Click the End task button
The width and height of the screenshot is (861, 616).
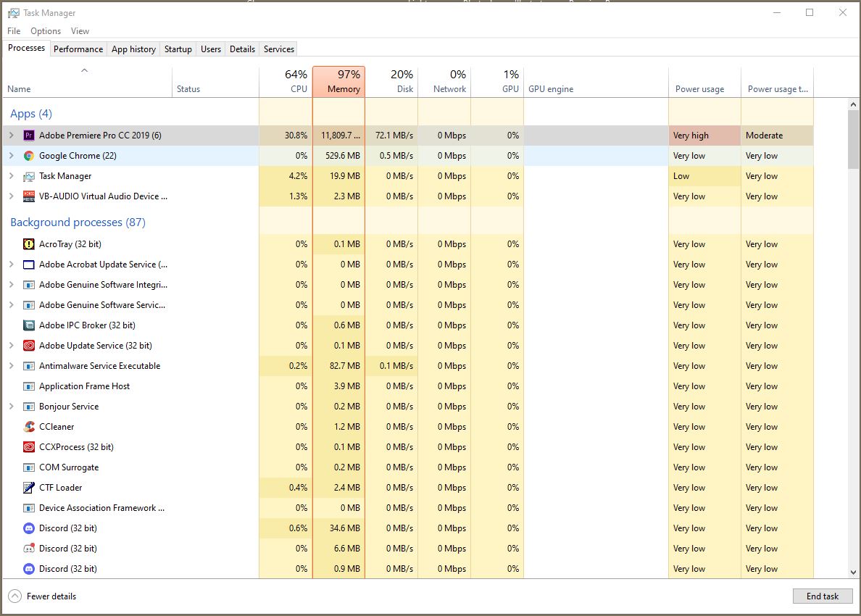(823, 596)
